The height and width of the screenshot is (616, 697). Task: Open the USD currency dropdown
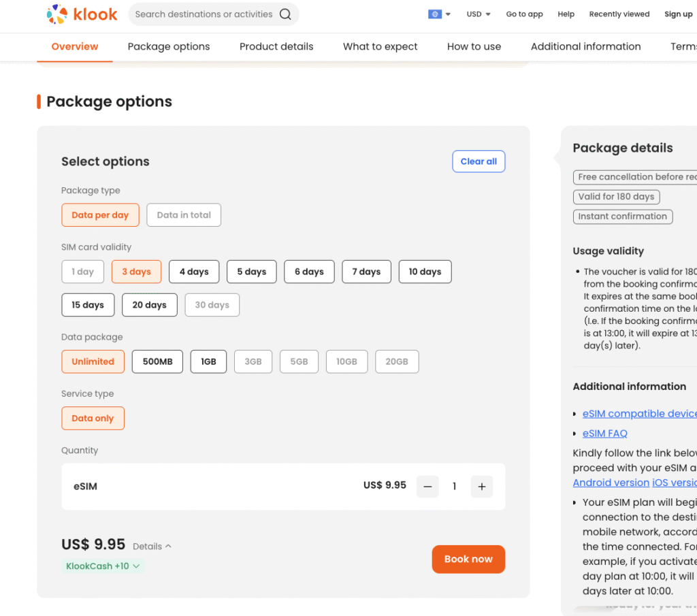click(x=479, y=14)
